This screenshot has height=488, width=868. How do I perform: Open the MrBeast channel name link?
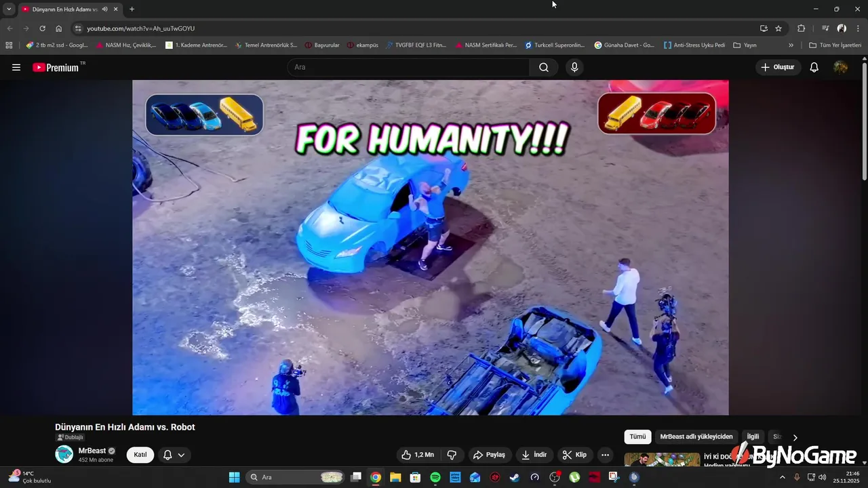(92, 451)
